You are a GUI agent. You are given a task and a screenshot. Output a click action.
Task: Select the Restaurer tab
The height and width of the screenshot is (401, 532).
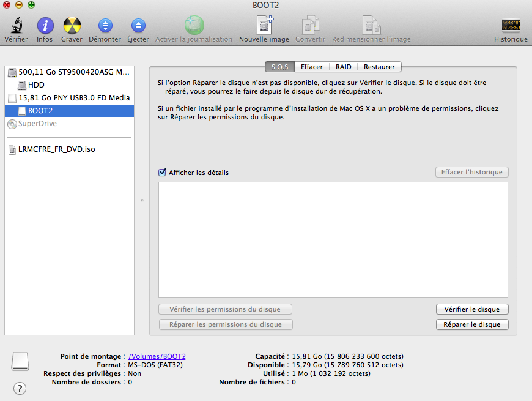click(379, 67)
